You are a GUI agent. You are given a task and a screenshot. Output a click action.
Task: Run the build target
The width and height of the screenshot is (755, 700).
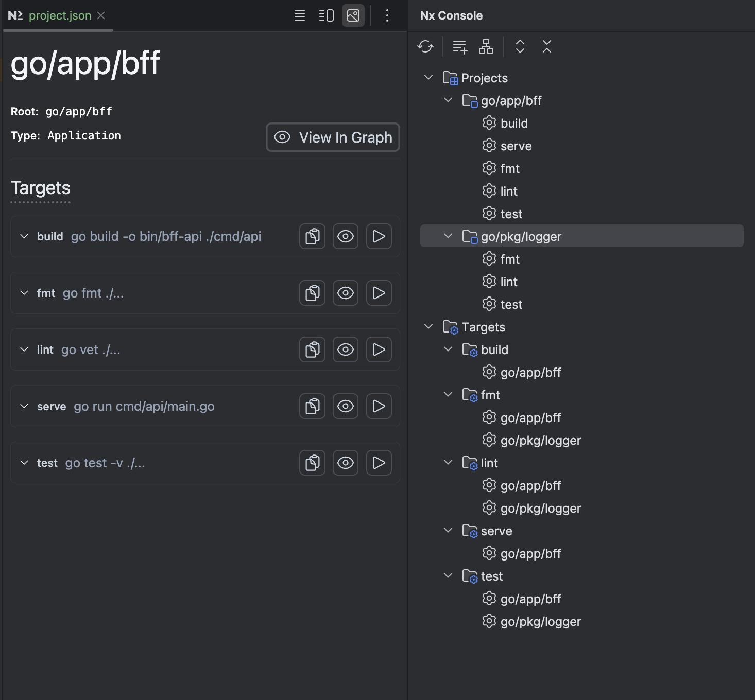pyautogui.click(x=379, y=236)
